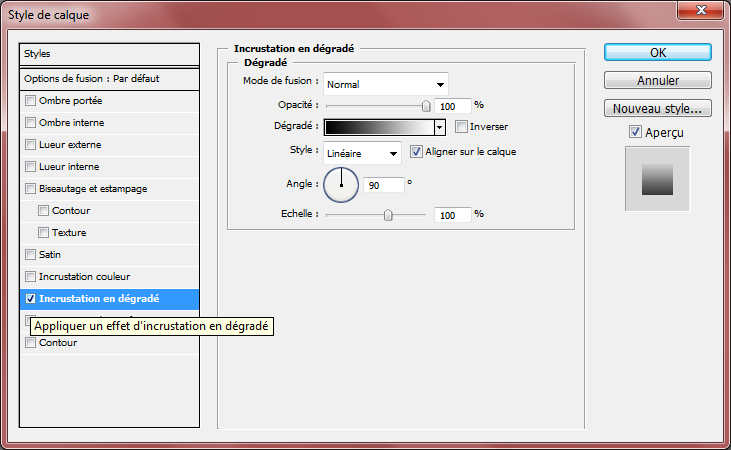The image size is (731, 450).
Task: Click the Opacité percentage field
Action: click(x=453, y=105)
